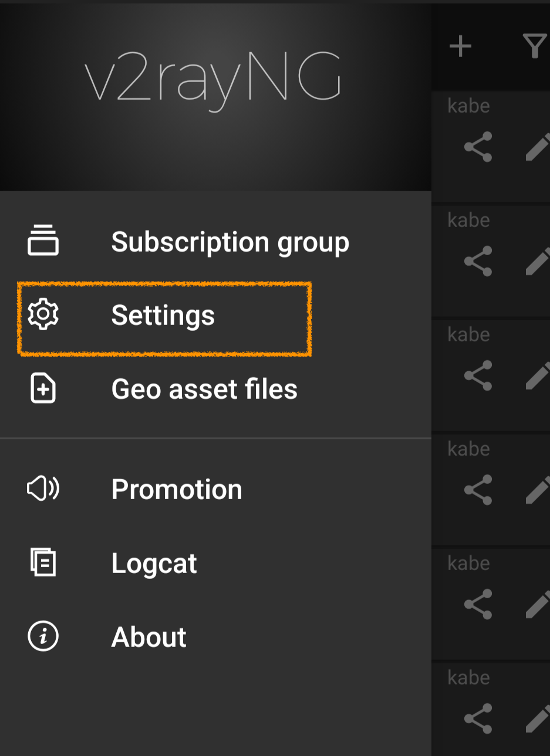Image resolution: width=550 pixels, height=756 pixels.
Task: View Logcat from the drawer
Action: tap(215, 563)
